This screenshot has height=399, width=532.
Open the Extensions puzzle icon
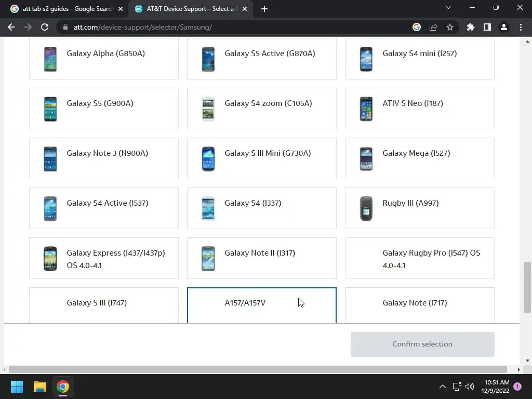click(471, 27)
